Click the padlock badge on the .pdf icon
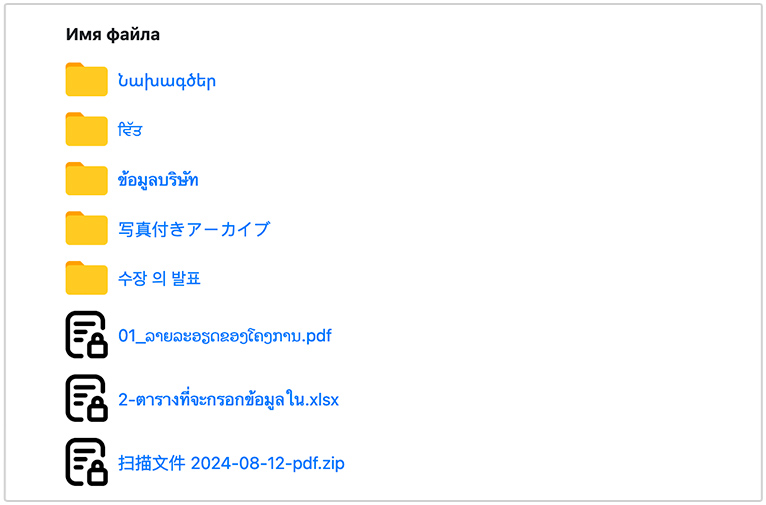766x505 pixels. pyautogui.click(x=97, y=347)
